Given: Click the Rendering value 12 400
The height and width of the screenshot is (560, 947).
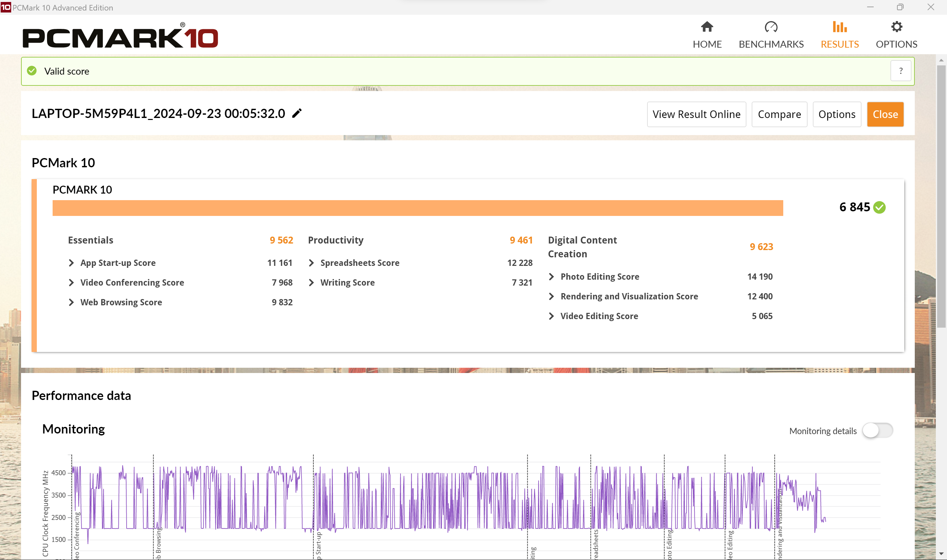Looking at the screenshot, I should [x=760, y=296].
